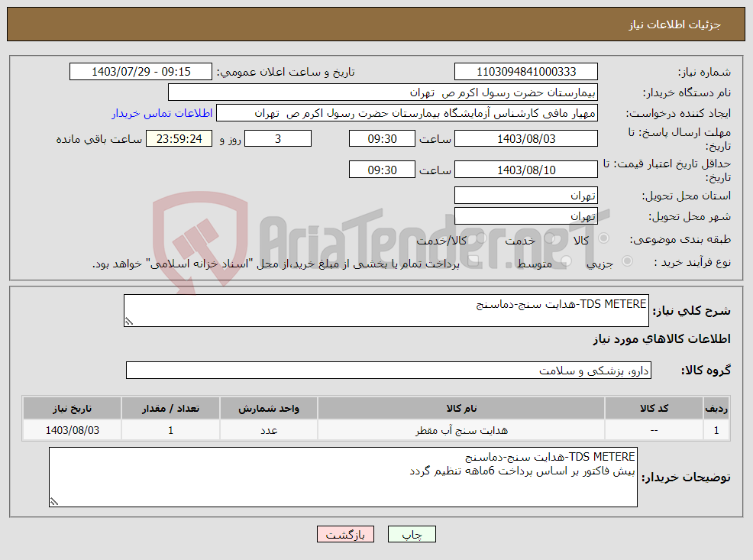Click the نوع فرآیند خرید label
The height and width of the screenshot is (560, 753).
click(x=693, y=262)
